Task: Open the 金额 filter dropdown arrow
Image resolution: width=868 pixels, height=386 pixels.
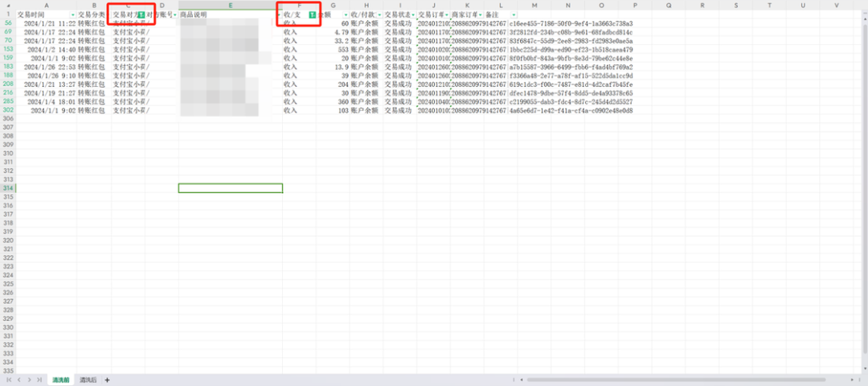Action: pos(346,15)
